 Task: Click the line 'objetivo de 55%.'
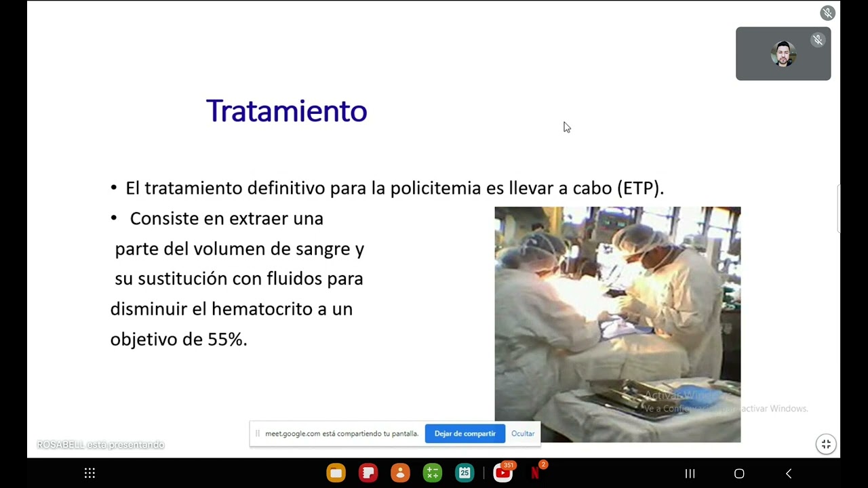point(179,339)
